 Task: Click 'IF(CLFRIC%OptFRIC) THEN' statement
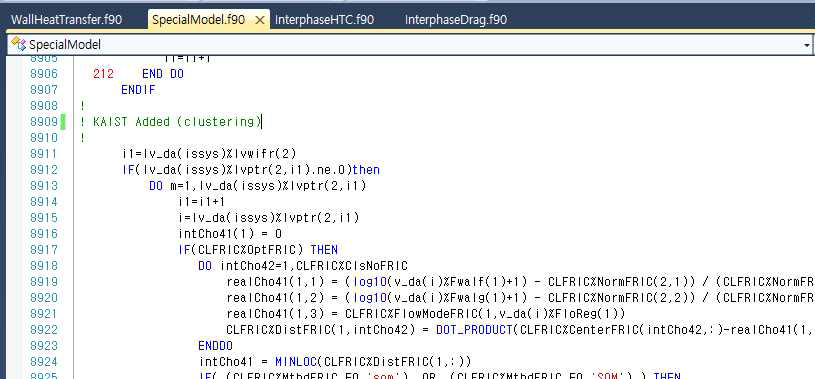[x=258, y=250]
